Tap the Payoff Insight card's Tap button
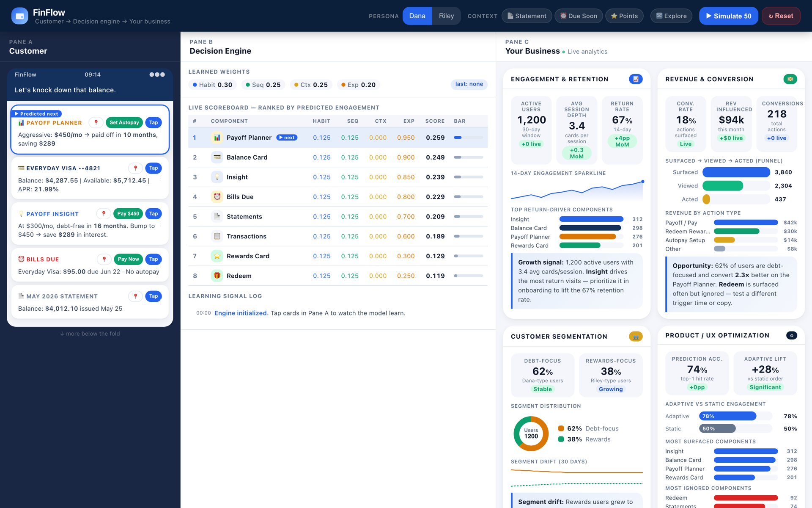 154,214
